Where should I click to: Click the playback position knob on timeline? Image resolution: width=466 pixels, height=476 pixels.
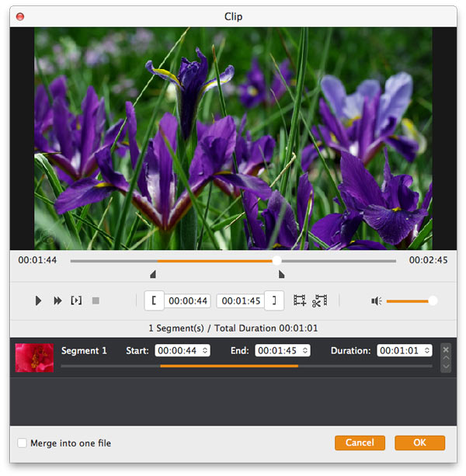tap(276, 260)
